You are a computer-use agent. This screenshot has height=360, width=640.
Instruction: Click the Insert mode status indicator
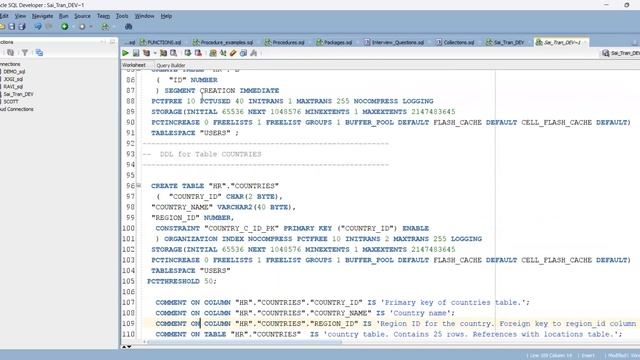588,356
